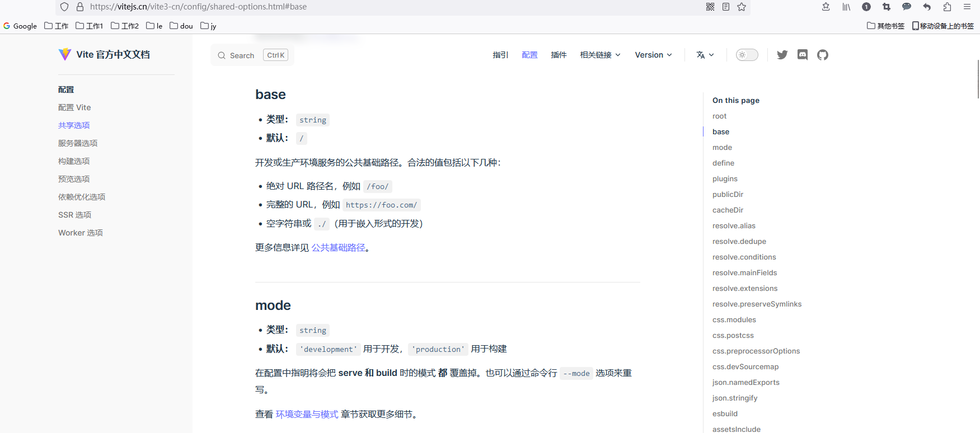980x433 pixels.
Task: Click the circled number one extension icon
Action: [x=866, y=7]
